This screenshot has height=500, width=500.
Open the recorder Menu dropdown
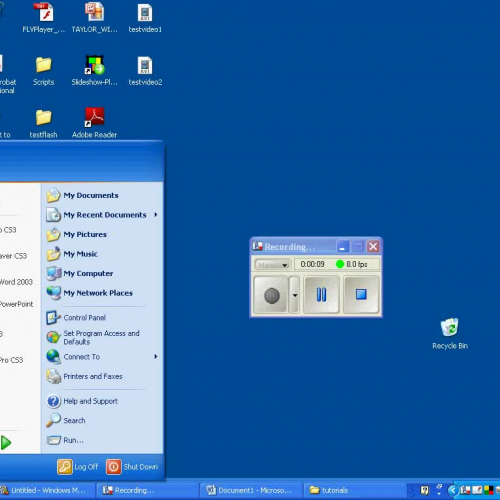click(x=272, y=265)
